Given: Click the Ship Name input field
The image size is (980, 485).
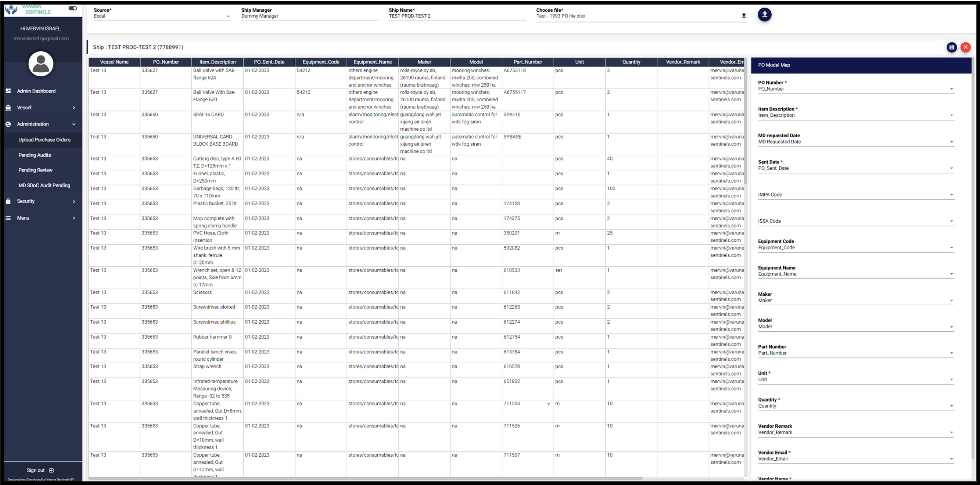Looking at the screenshot, I should [457, 16].
